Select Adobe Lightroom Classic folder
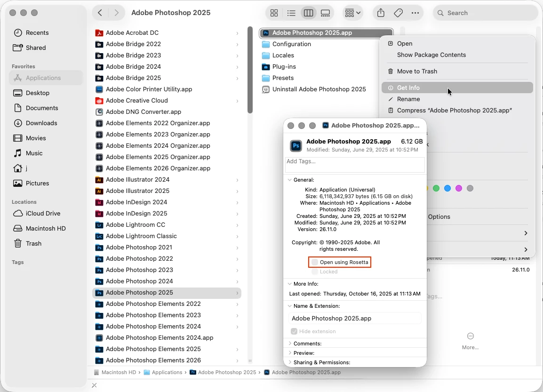 point(167,236)
